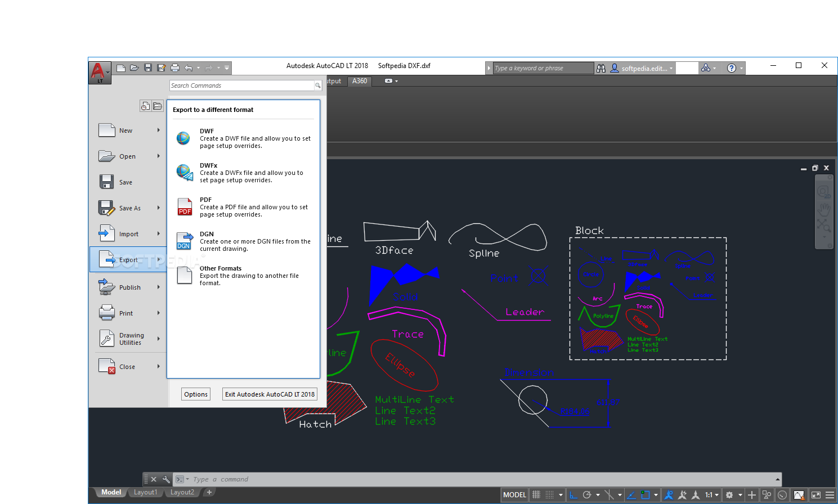Click the binoculars search icon
Viewport: 838px width, 504px height.
point(601,68)
